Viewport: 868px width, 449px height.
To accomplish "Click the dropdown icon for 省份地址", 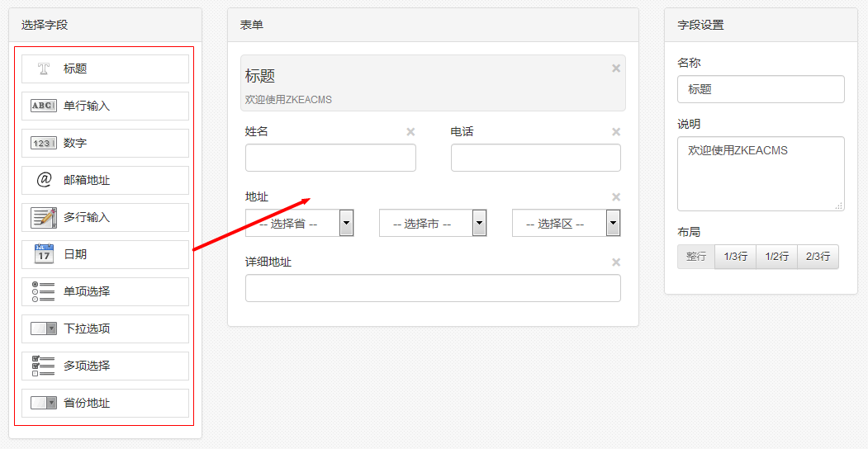I will tap(44, 403).
